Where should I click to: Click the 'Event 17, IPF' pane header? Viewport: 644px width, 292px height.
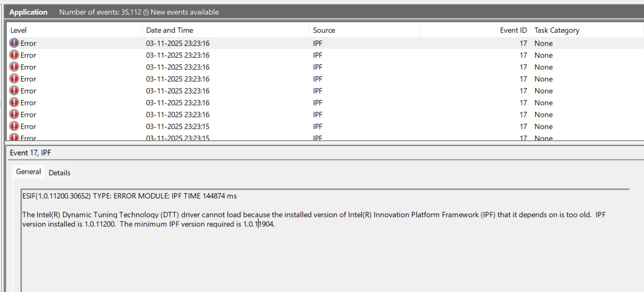coord(30,153)
